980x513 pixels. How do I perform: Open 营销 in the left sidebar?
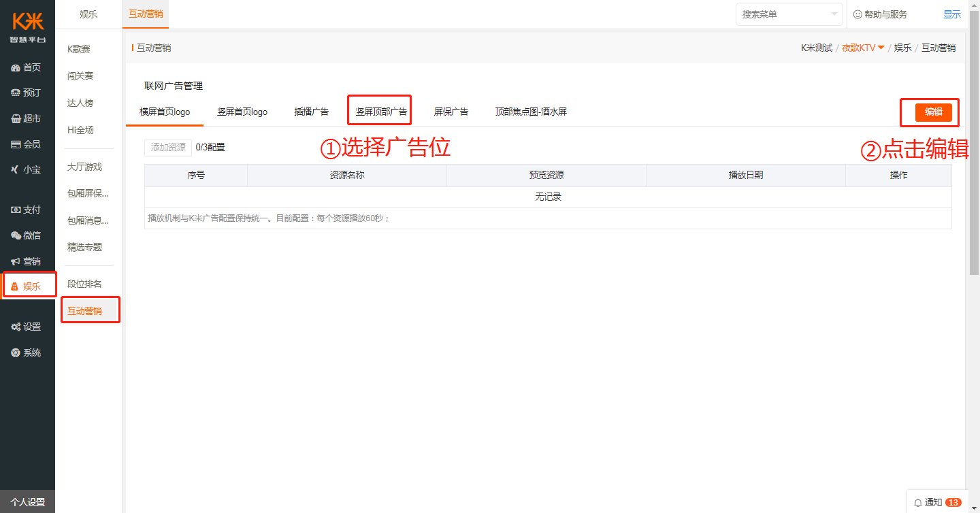point(27,261)
